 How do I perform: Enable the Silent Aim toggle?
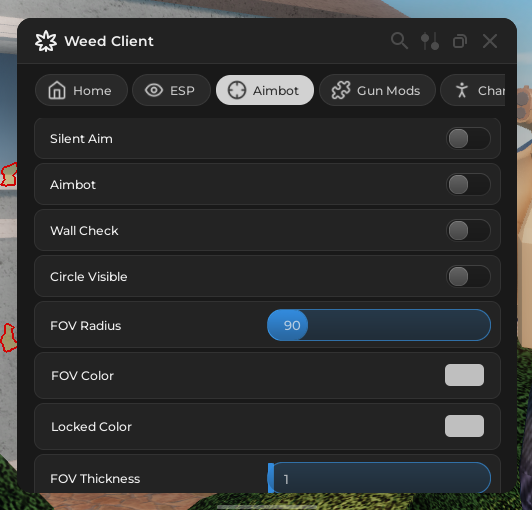468,138
